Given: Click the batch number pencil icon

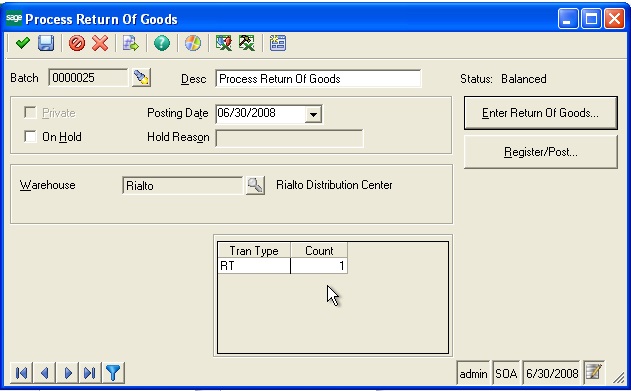Looking at the screenshot, I should pos(141,77).
